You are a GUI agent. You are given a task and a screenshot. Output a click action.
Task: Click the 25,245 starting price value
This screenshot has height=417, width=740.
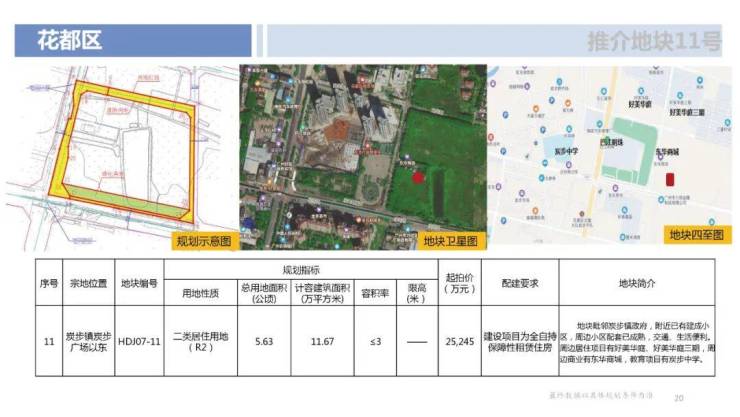click(460, 341)
